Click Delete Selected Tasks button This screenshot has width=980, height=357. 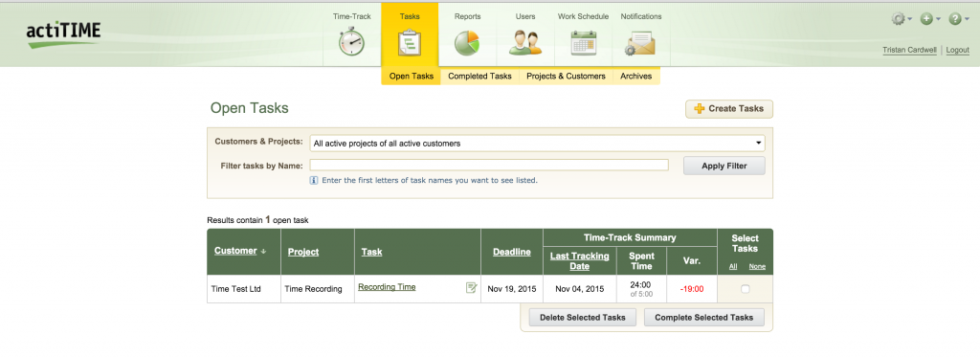pyautogui.click(x=583, y=318)
